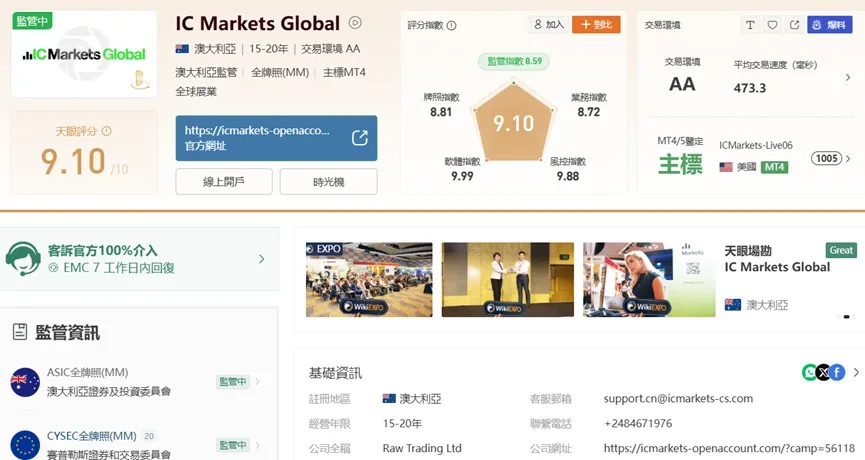Click the blue 爆料 button
The width and height of the screenshot is (865, 460).
830,25
